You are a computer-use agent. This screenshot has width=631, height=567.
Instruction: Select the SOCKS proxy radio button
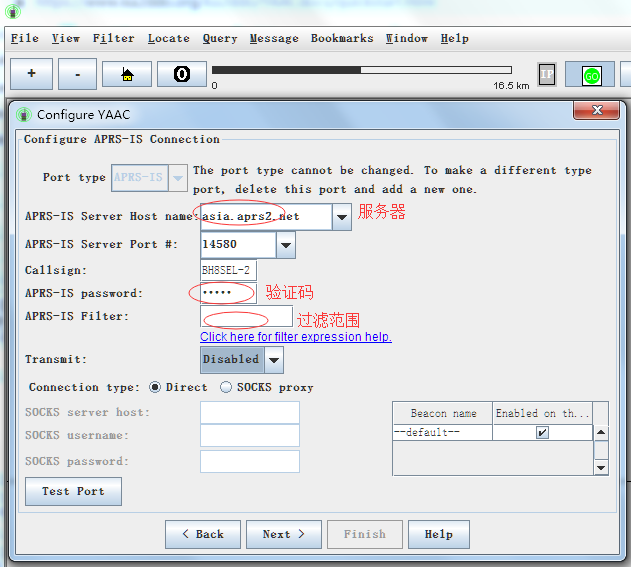[x=227, y=387]
